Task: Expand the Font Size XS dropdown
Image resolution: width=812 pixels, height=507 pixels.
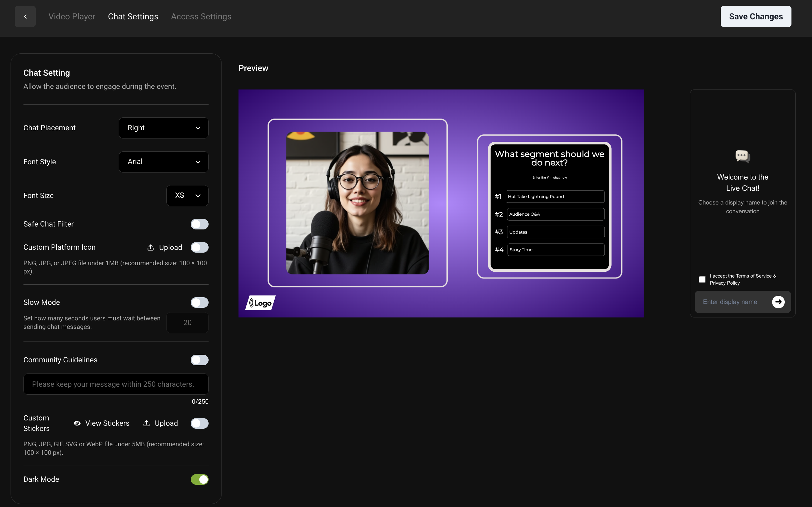Action: (x=187, y=195)
